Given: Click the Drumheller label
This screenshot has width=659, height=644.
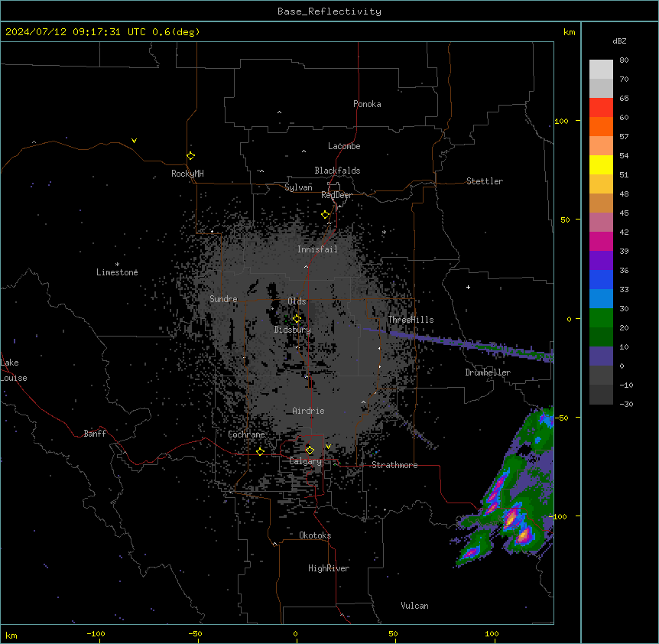Looking at the screenshot, I should coord(488,372).
